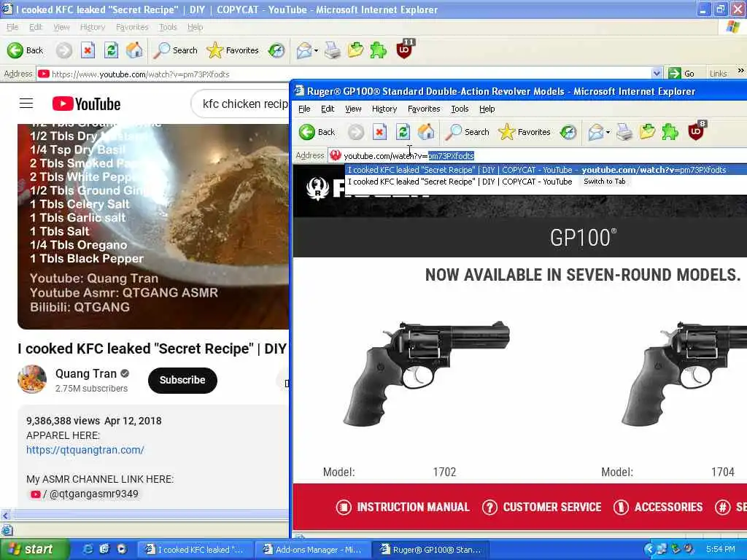Open Favorites menu in Ruger window
747x560 pixels.
[424, 109]
